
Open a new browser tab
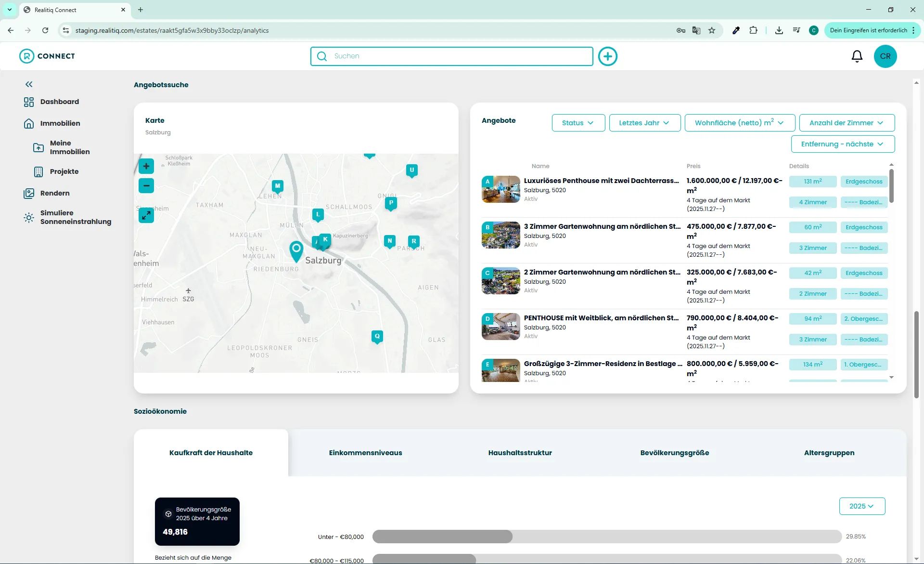click(141, 10)
